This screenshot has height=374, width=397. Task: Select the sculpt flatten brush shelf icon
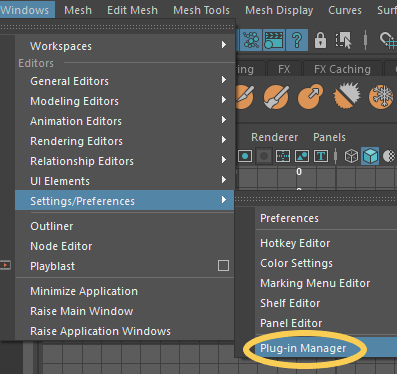tap(276, 97)
